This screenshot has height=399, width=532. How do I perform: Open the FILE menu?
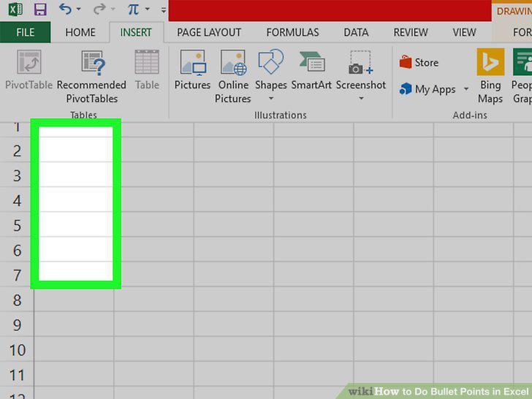25,32
